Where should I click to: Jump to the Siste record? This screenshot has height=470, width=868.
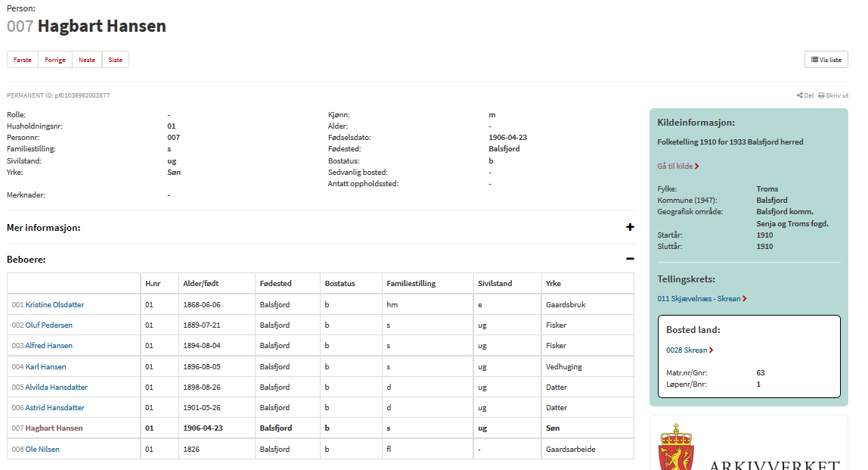pos(115,60)
